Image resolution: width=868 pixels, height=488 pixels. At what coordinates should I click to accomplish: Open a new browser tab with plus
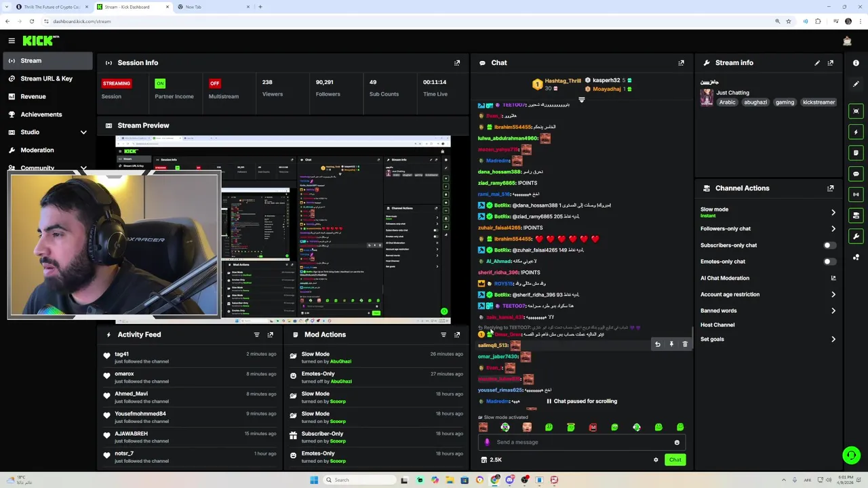point(260,7)
